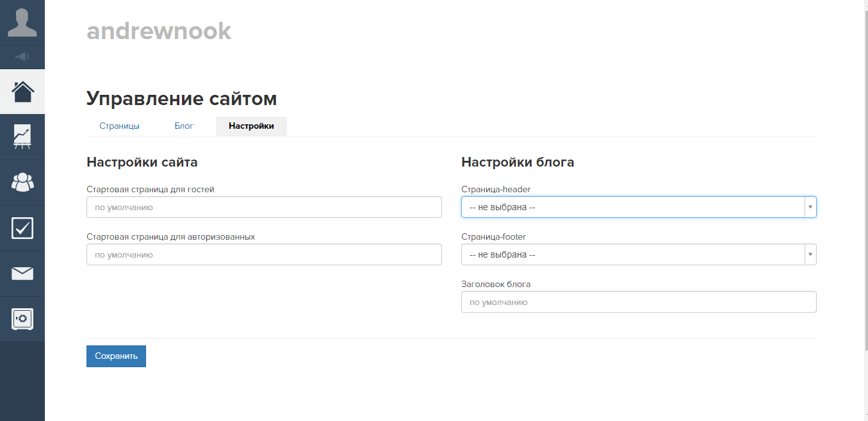The image size is (868, 421).
Task: Expand the Страница-header dropdown
Action: click(x=638, y=207)
